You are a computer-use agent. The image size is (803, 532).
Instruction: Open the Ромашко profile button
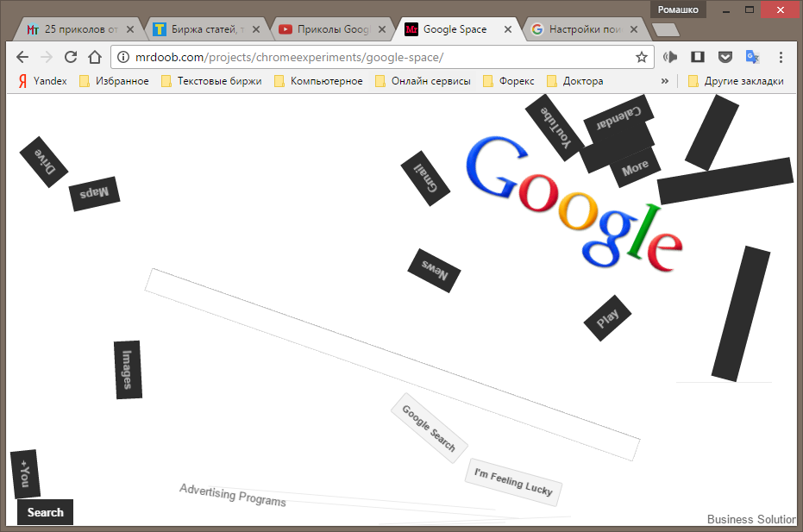678,9
